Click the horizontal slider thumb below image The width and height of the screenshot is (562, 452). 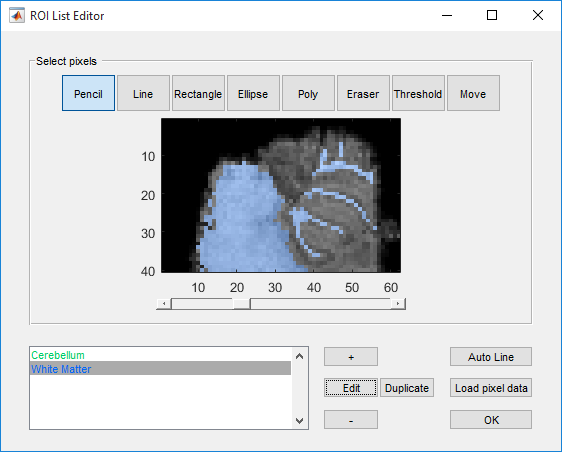pyautogui.click(x=242, y=304)
